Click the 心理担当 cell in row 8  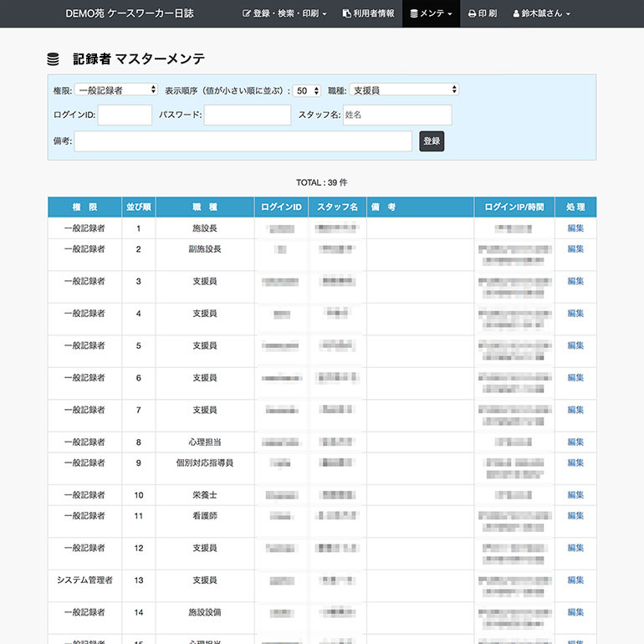pos(205,442)
